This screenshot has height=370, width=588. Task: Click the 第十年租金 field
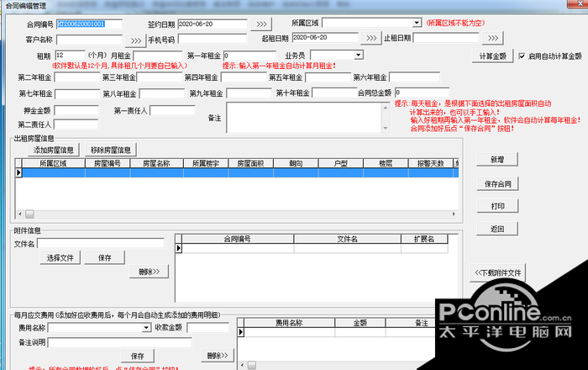tap(334, 92)
